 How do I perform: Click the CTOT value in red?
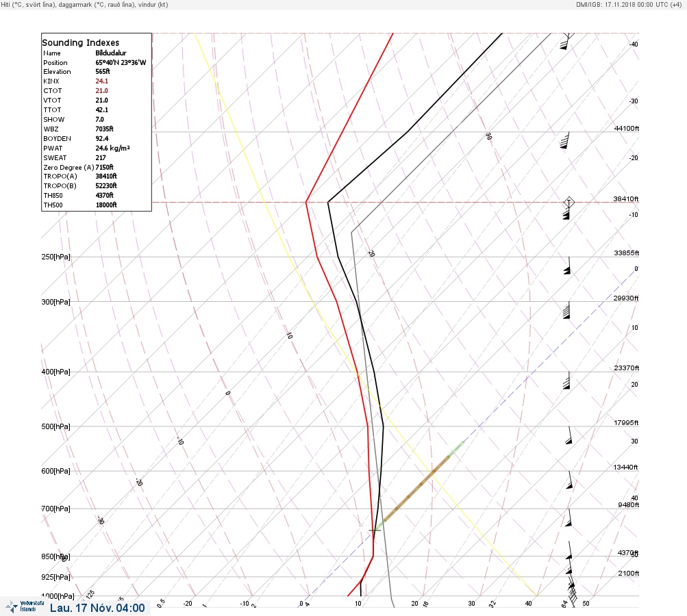coord(101,90)
